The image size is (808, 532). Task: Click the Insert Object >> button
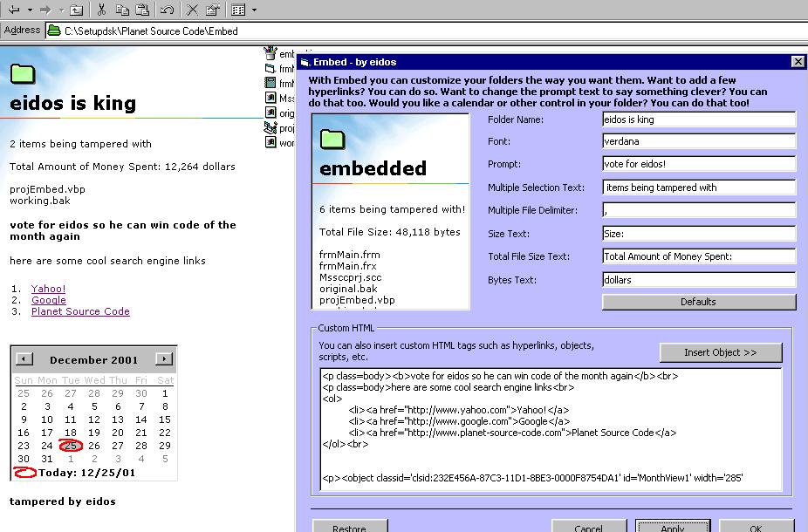(x=720, y=352)
